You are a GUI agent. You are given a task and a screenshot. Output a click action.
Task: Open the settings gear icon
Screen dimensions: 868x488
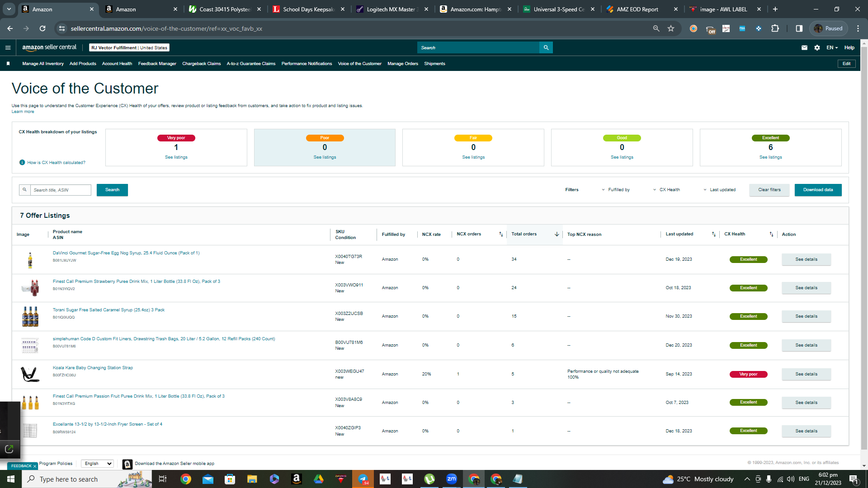pyautogui.click(x=817, y=47)
